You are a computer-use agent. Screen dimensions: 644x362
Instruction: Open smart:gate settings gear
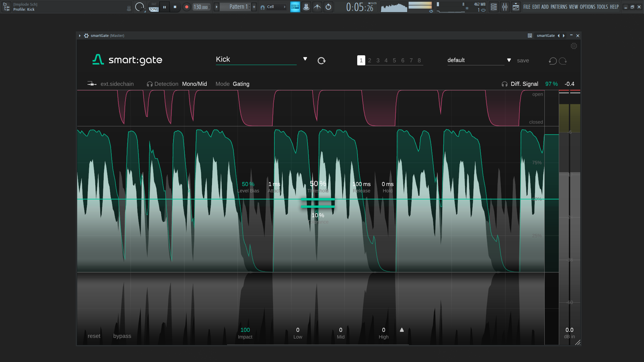pyautogui.click(x=574, y=46)
